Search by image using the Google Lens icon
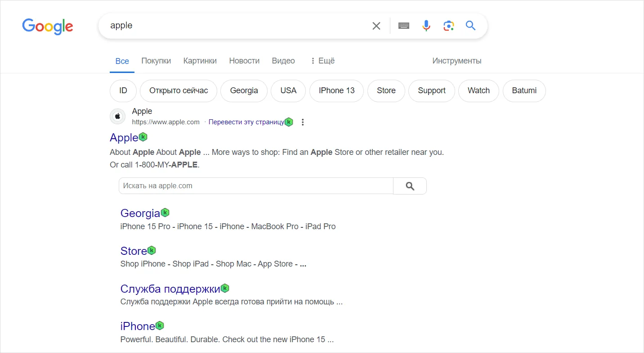644x353 pixels. tap(448, 26)
